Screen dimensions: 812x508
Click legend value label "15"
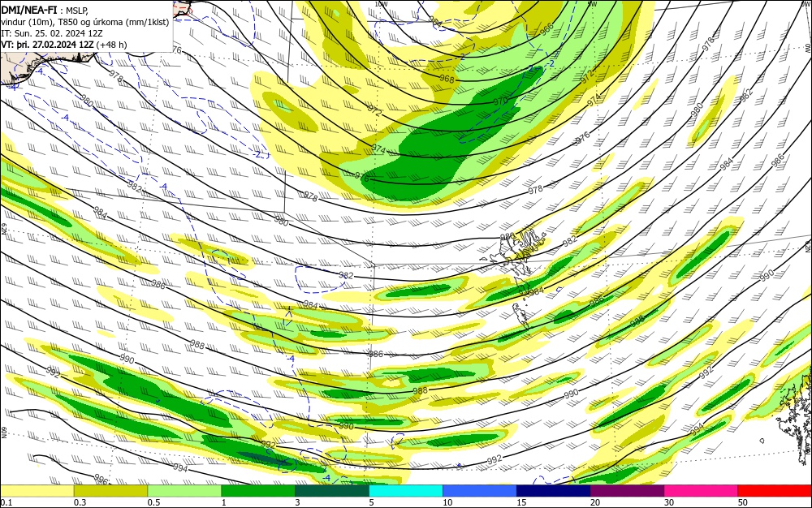click(521, 502)
